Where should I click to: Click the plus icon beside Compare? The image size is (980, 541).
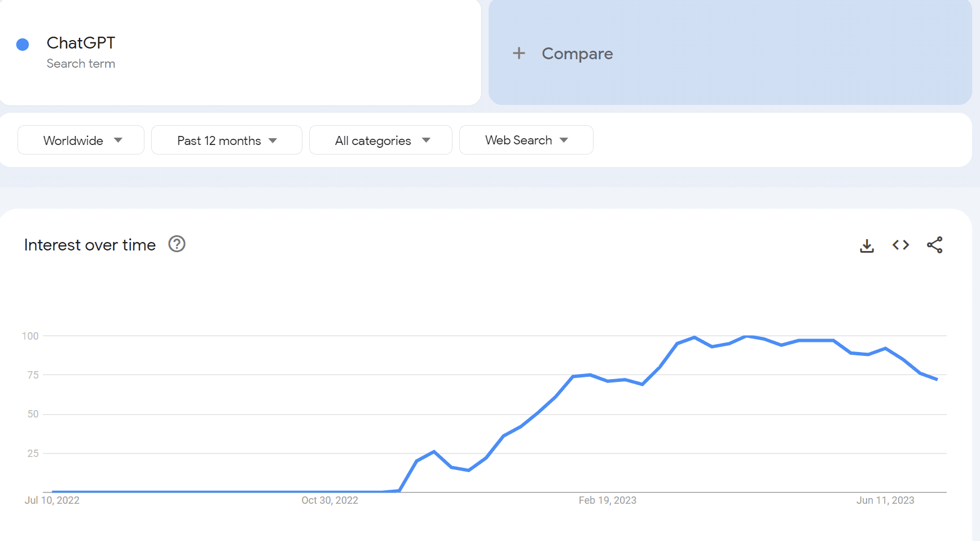[x=518, y=54]
